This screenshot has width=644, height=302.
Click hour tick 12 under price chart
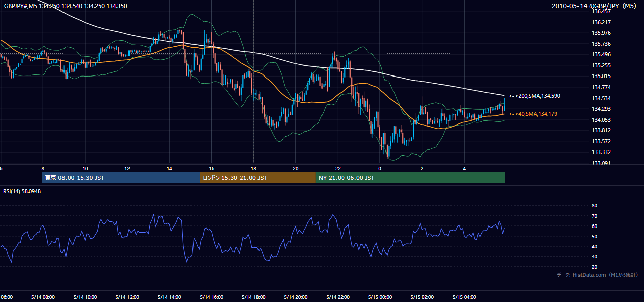coord(127,169)
